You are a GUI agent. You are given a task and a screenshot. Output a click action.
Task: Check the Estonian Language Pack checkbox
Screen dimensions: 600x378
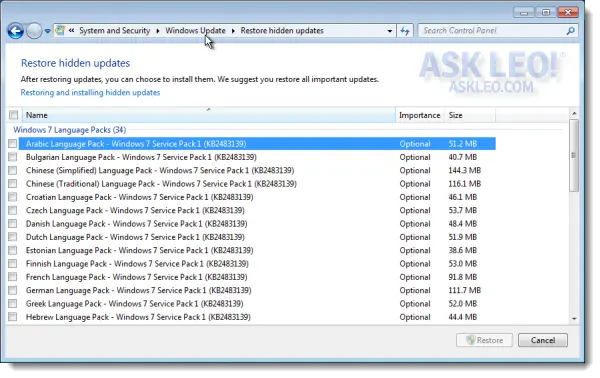[x=13, y=250]
